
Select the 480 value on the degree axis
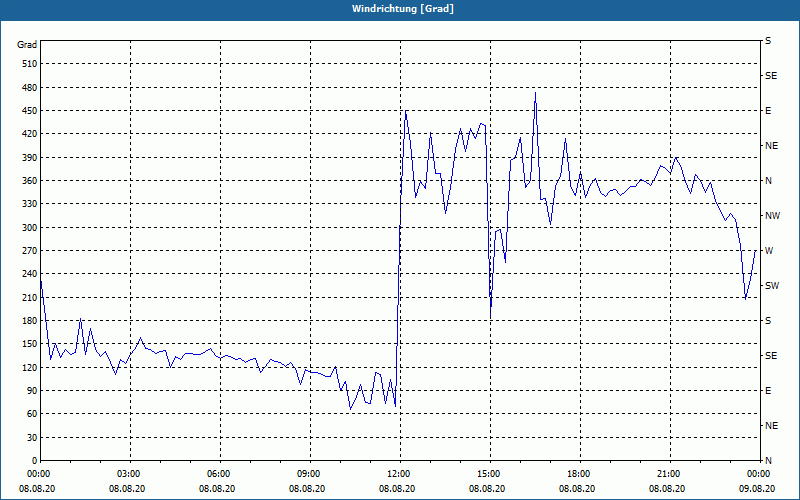click(30, 88)
